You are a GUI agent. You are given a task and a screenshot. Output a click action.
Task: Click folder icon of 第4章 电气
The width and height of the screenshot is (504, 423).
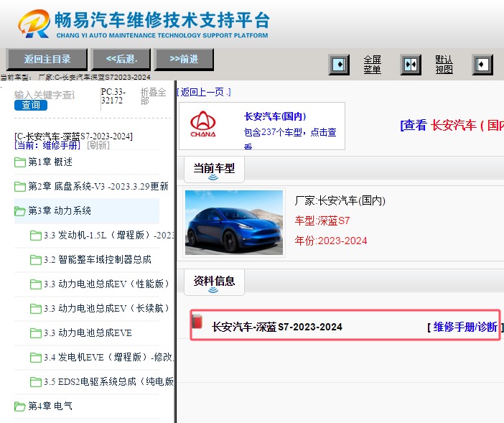click(20, 406)
